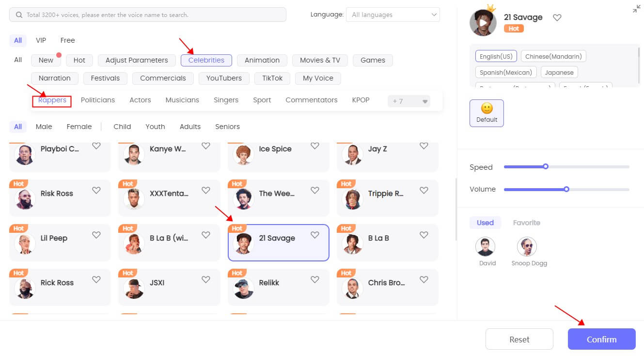Filter by Free voices
644x356 pixels.
pos(68,40)
